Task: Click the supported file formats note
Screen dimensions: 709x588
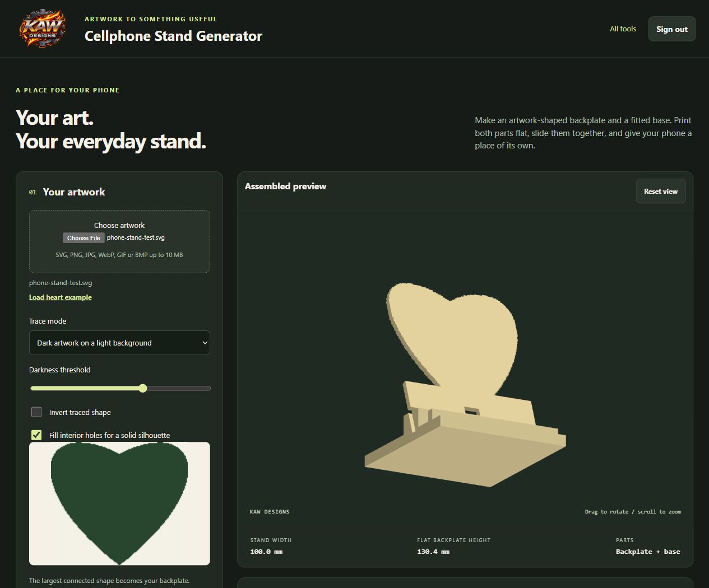Action: [119, 255]
